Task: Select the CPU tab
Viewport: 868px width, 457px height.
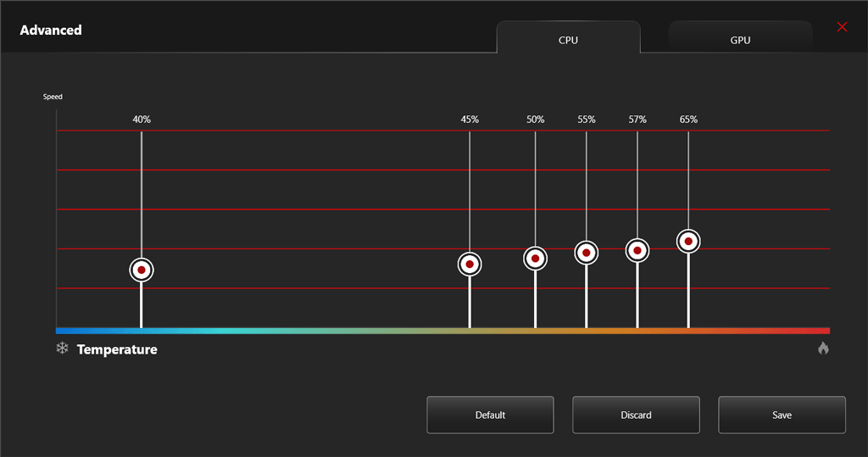Action: [x=568, y=40]
